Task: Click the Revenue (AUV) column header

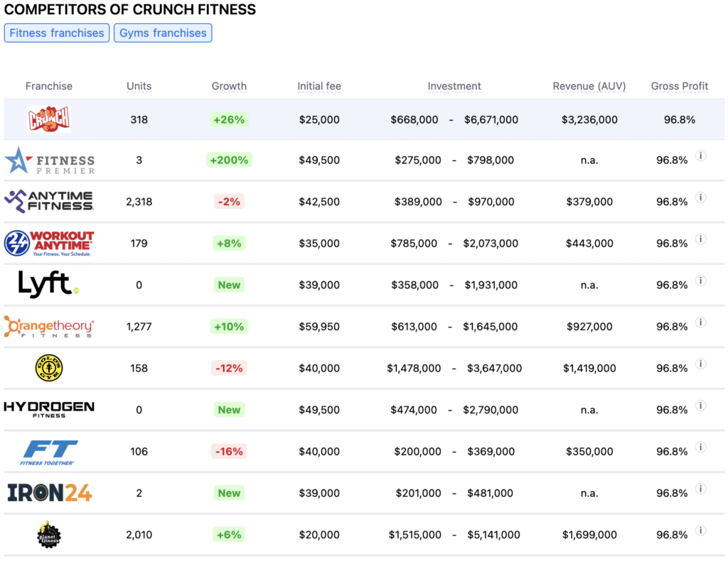Action: pos(589,86)
